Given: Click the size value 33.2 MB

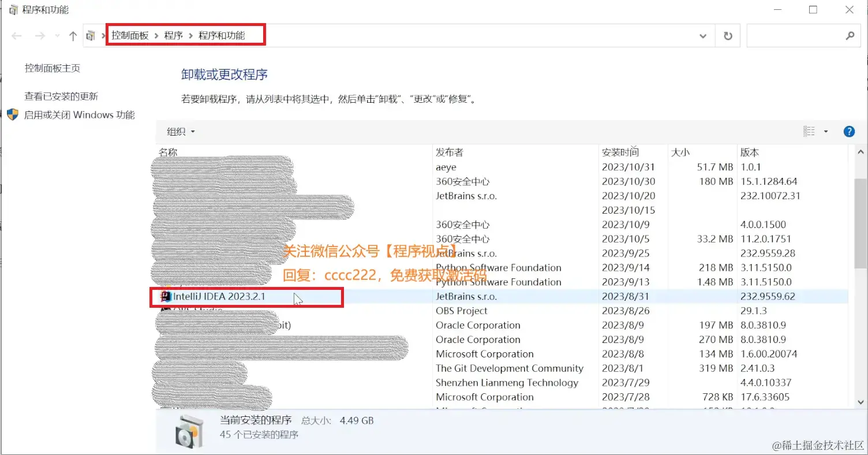Looking at the screenshot, I should click(714, 239).
